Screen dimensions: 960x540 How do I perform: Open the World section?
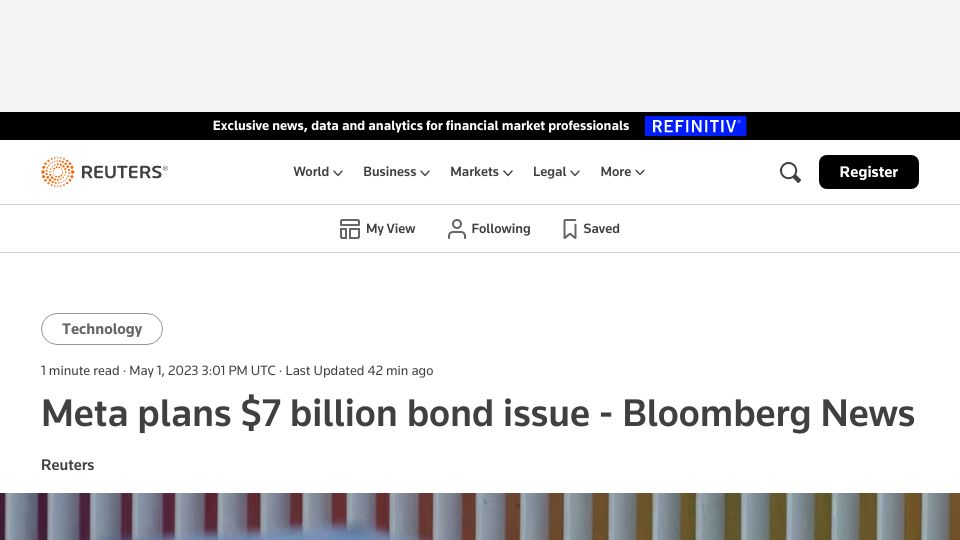tap(311, 172)
